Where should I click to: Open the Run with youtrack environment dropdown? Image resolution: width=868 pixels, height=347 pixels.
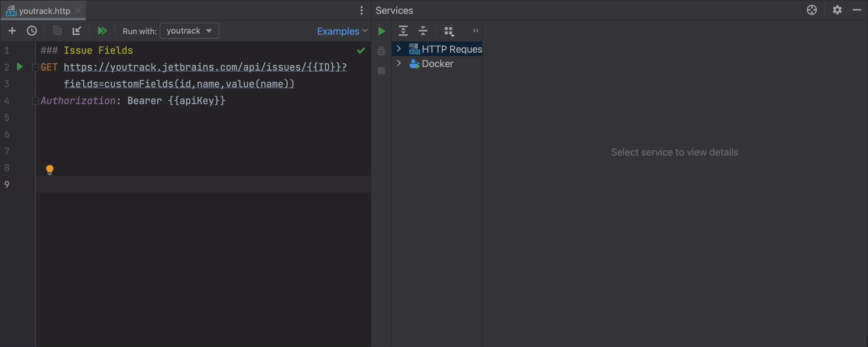tap(189, 31)
